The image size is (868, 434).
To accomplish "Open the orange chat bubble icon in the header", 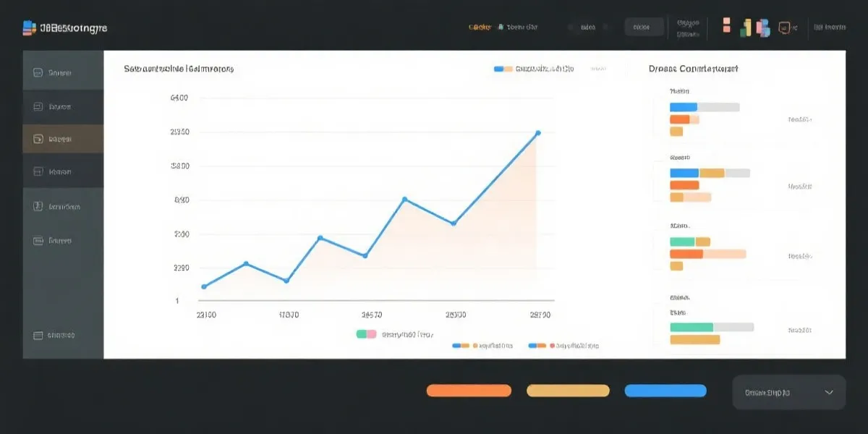I will click(x=784, y=27).
